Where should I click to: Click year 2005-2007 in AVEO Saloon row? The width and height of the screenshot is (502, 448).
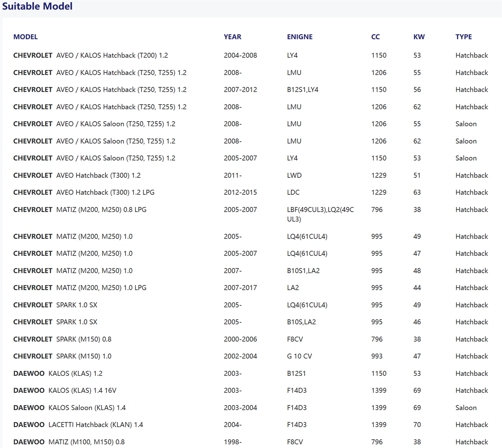(x=240, y=158)
